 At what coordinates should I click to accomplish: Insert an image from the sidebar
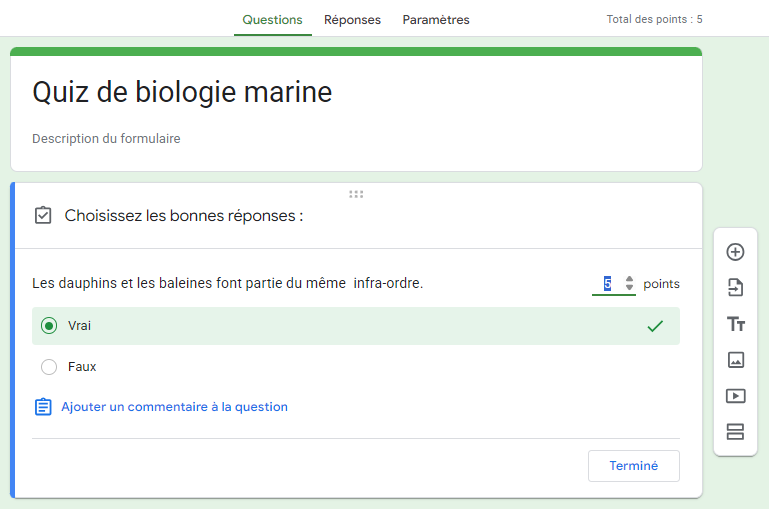coord(735,360)
